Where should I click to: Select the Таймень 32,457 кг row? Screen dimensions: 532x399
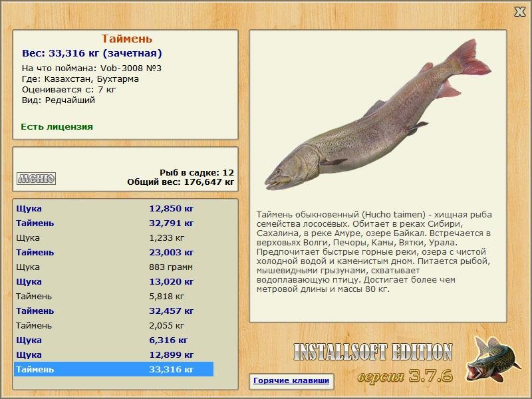point(114,311)
